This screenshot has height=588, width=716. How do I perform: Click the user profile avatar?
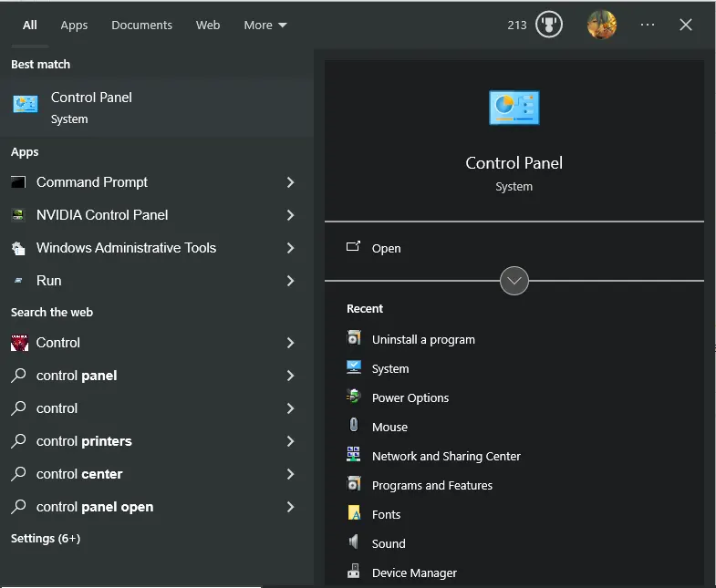(x=602, y=25)
